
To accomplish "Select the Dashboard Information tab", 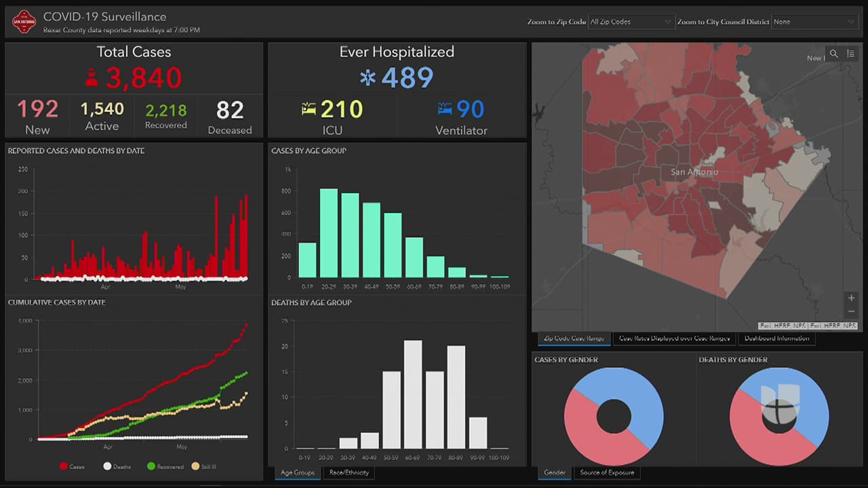I will tap(776, 338).
